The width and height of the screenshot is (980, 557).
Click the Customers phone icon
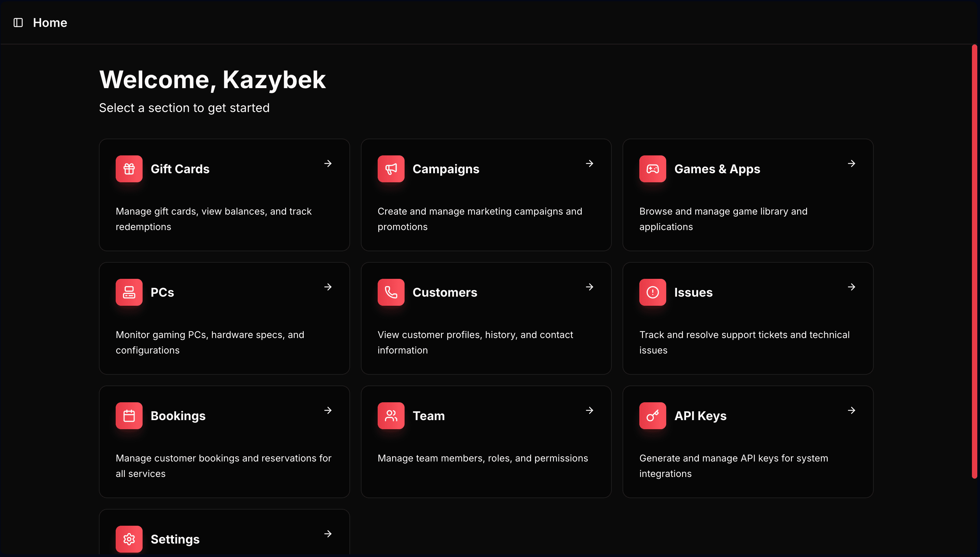coord(391,292)
